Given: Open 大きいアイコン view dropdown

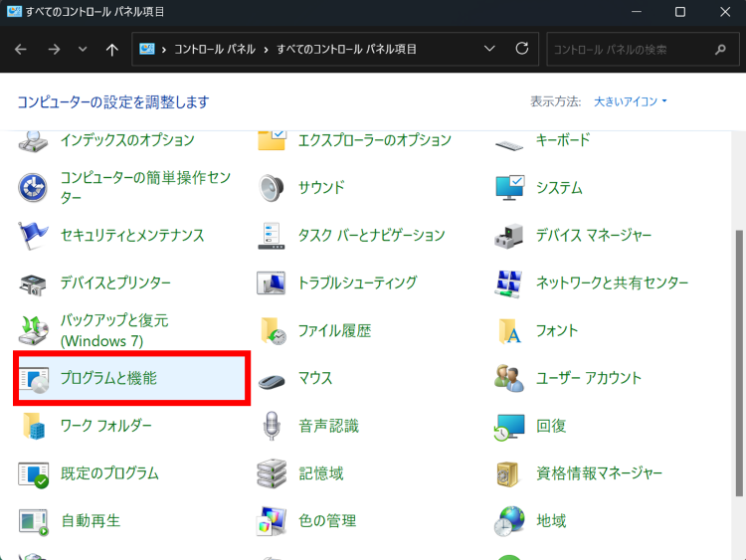Looking at the screenshot, I should [x=631, y=101].
